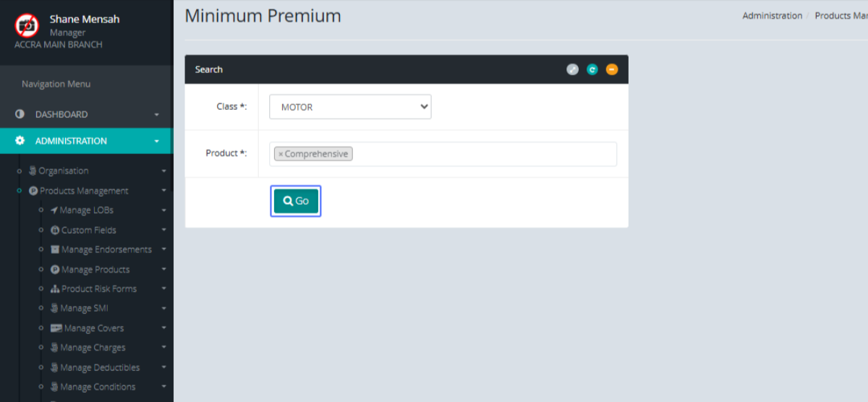The image size is (868, 402).
Task: Follow the Administration breadcrumb link
Action: 772,16
